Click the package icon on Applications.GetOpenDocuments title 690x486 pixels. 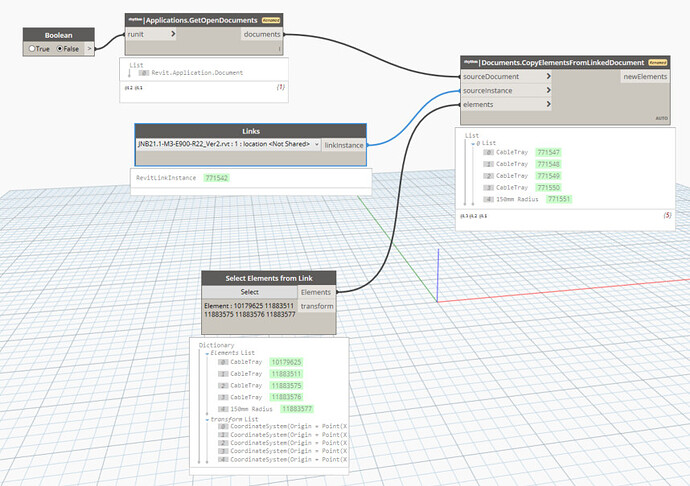tap(134, 20)
